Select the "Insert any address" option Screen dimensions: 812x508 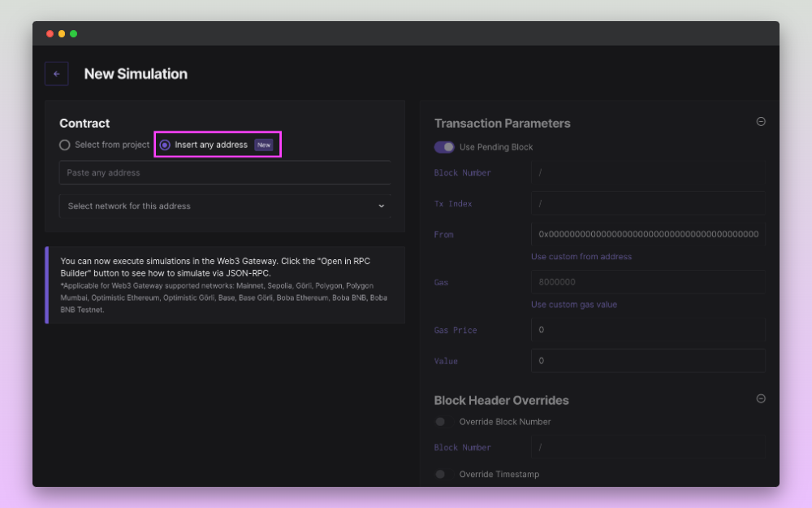pos(164,144)
